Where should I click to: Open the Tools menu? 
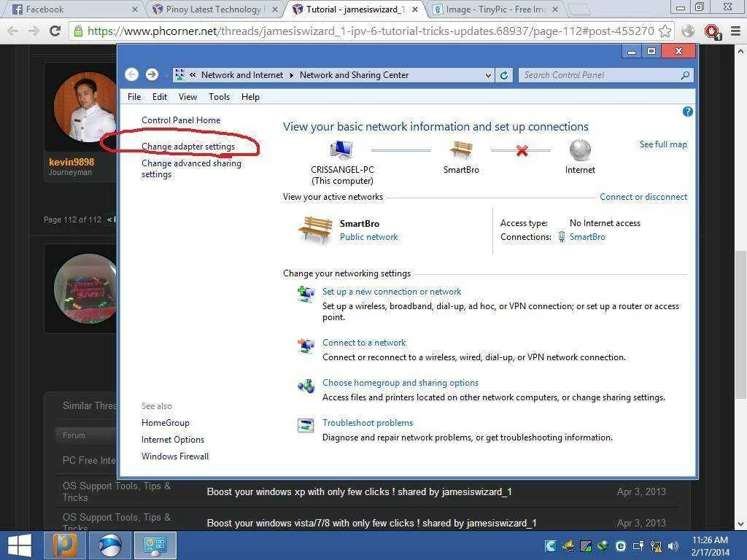pyautogui.click(x=219, y=97)
